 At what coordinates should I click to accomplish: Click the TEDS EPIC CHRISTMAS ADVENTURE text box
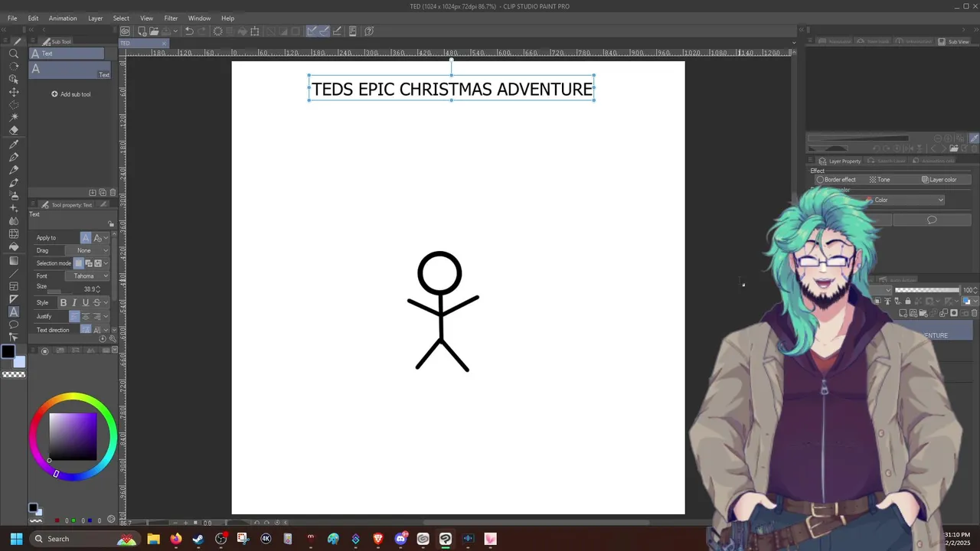coord(452,89)
